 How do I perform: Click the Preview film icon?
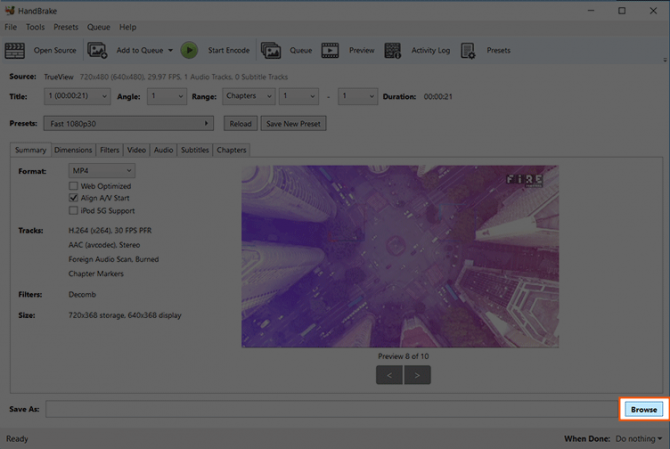[x=330, y=50]
